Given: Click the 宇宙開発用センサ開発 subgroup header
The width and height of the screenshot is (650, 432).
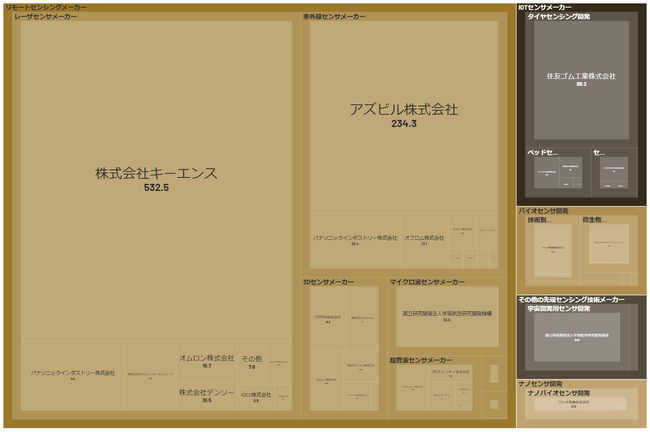Looking at the screenshot, I should pos(562,309).
